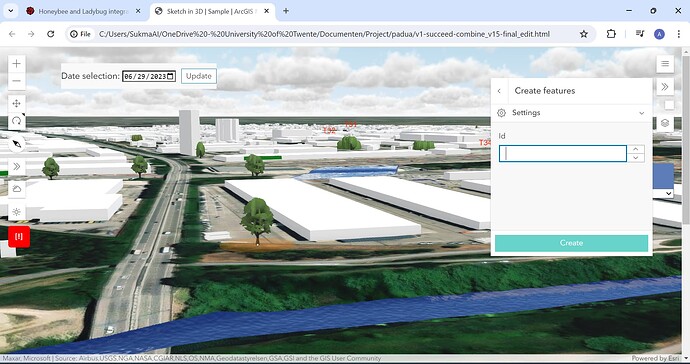The height and width of the screenshot is (364, 690).
Task: Switch to Honeybee and Ladybug tab
Action: (x=83, y=11)
